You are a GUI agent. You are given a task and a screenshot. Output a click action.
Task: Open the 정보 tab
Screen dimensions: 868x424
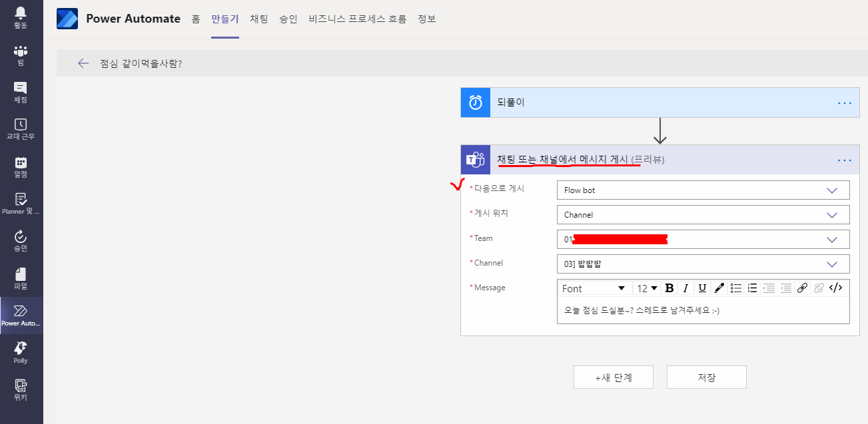[x=427, y=19]
